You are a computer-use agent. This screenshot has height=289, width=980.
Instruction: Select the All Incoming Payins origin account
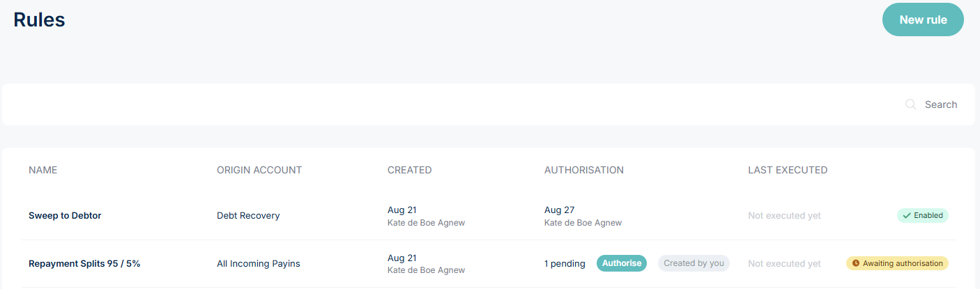tap(259, 264)
